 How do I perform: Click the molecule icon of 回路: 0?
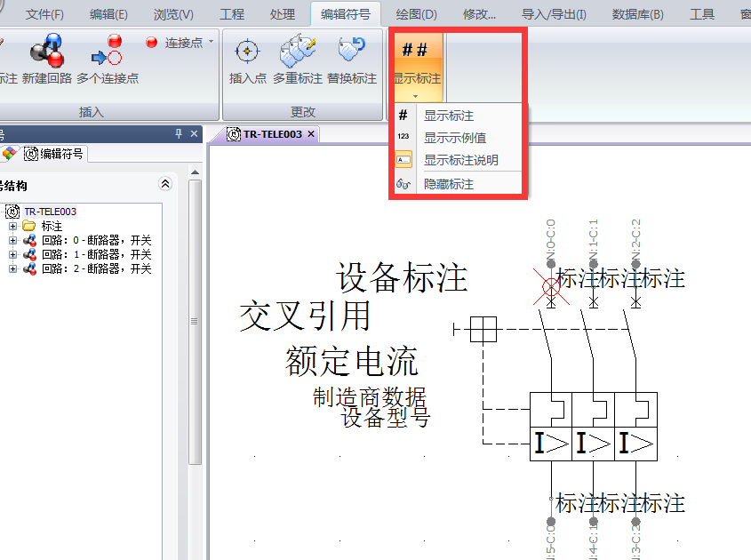coord(29,240)
